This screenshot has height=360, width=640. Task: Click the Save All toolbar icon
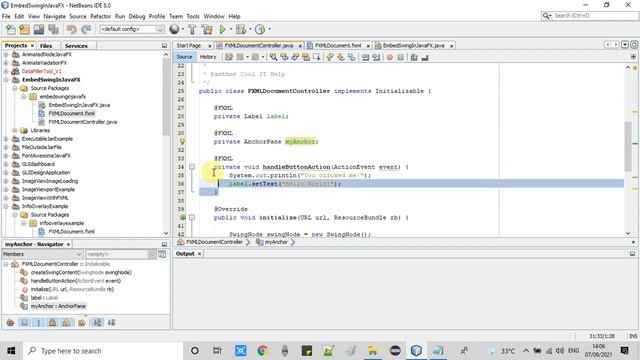click(53, 29)
